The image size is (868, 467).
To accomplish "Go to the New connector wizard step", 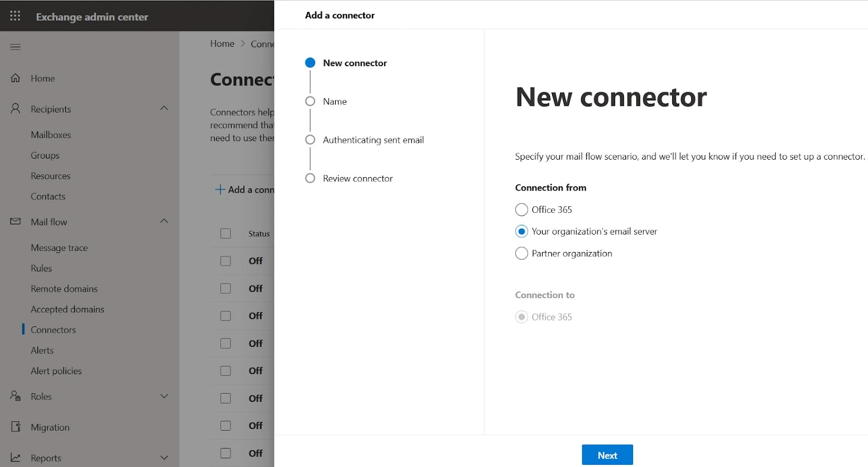I will coord(355,63).
